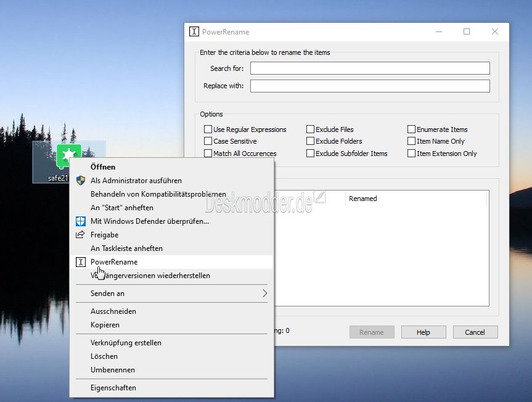Select Mit Windows Defender überprüfen

click(171, 221)
